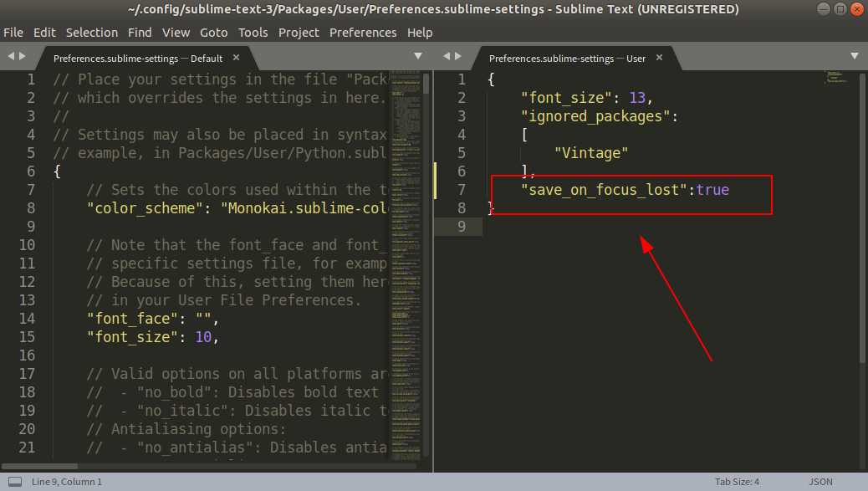Image resolution: width=868 pixels, height=491 pixels.
Task: Minimize the Sublime Text window
Action: (x=824, y=9)
